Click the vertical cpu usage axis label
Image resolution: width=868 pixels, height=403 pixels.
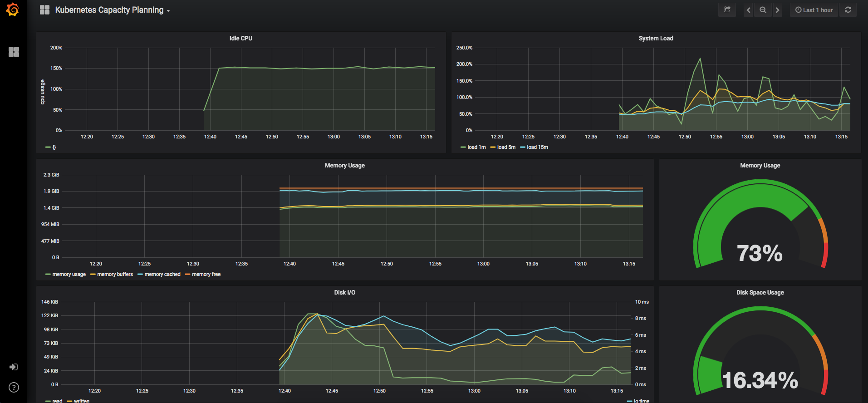[43, 92]
